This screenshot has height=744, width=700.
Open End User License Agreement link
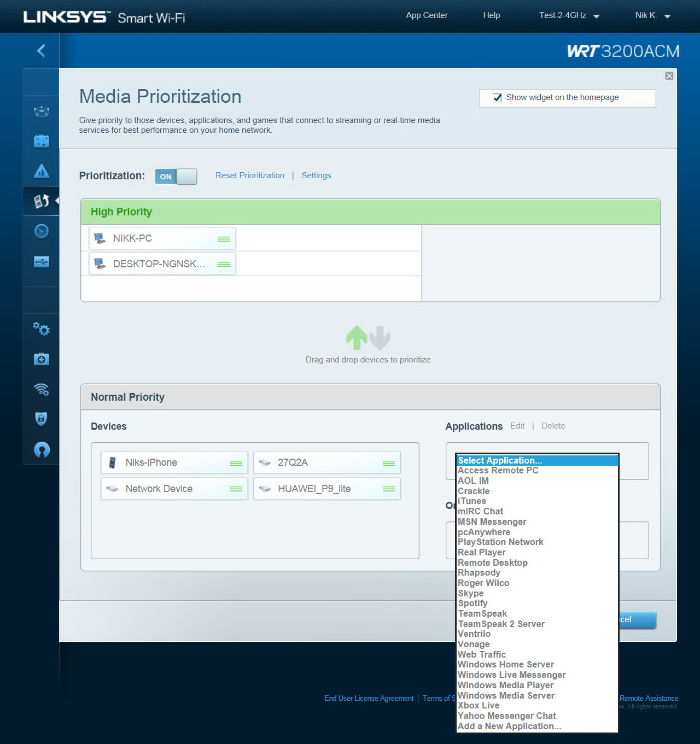point(369,698)
